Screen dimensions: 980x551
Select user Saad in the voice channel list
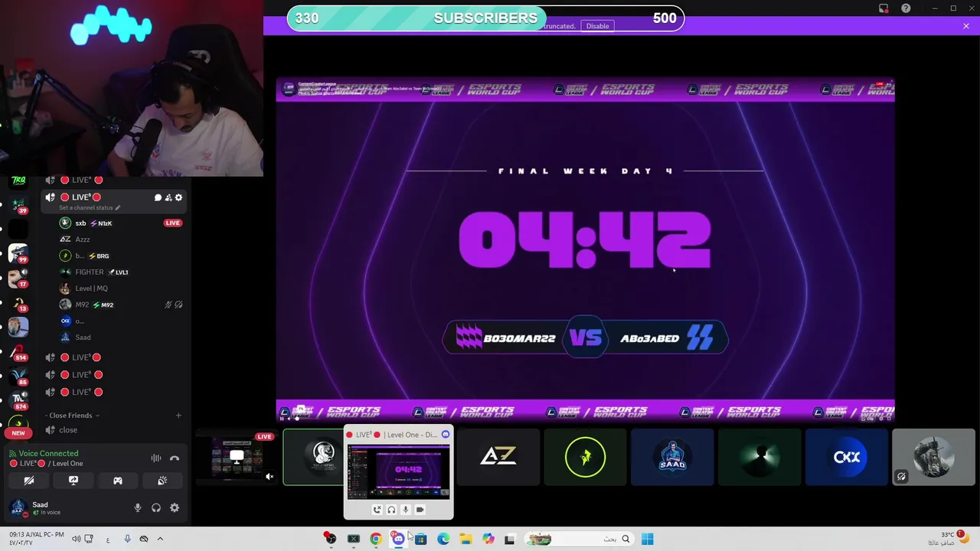pyautogui.click(x=121, y=337)
